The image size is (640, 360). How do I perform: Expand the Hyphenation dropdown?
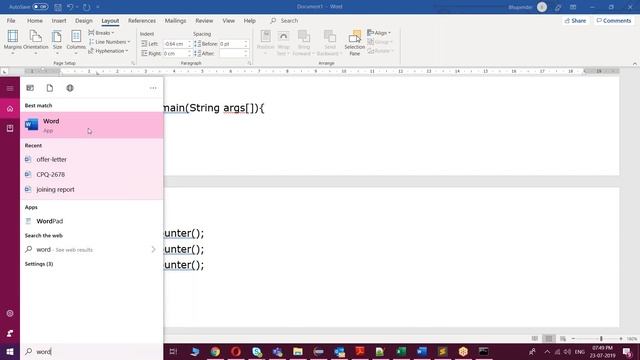click(108, 51)
